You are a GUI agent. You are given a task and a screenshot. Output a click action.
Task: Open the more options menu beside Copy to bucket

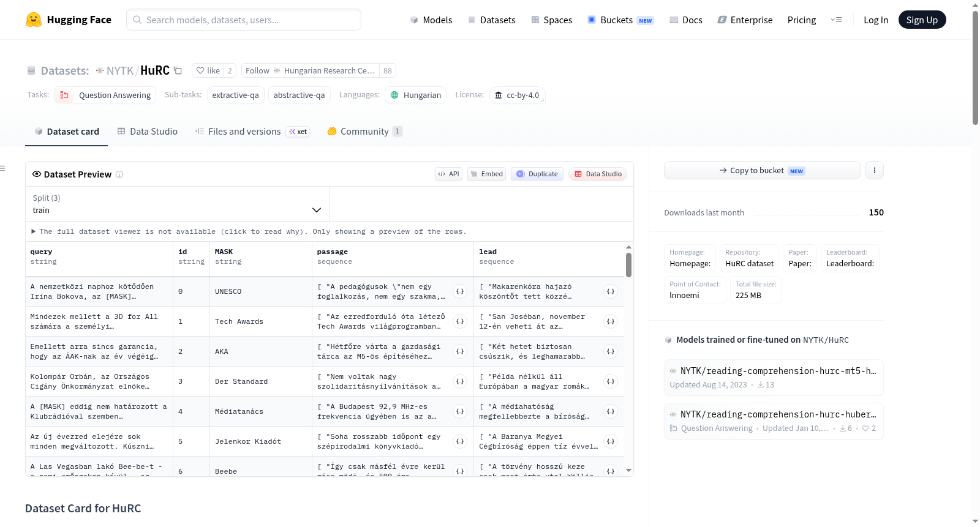click(875, 170)
